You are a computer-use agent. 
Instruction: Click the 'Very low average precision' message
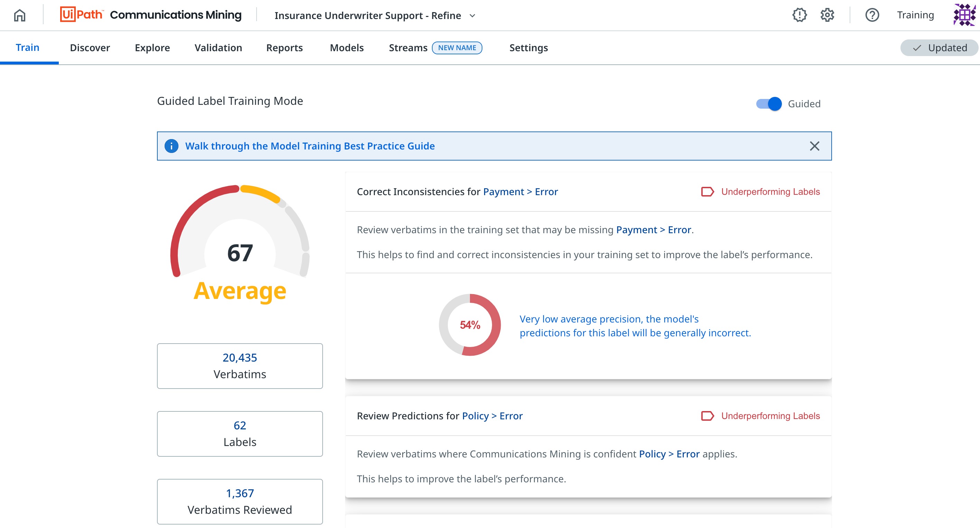(635, 326)
